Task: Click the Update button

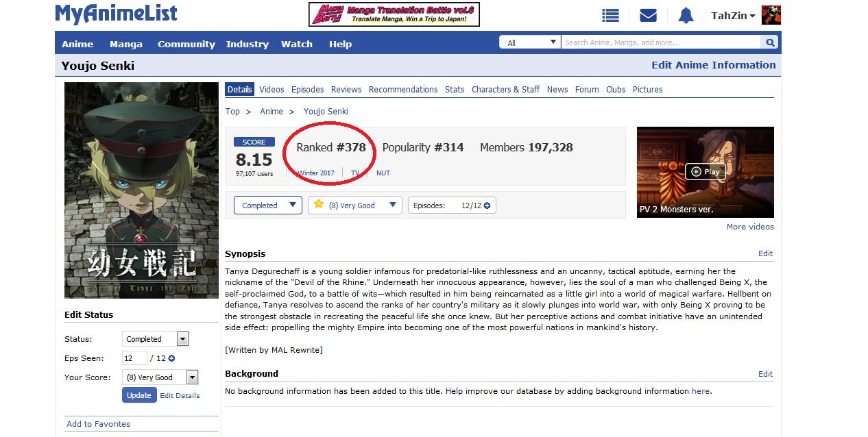Action: point(139,395)
